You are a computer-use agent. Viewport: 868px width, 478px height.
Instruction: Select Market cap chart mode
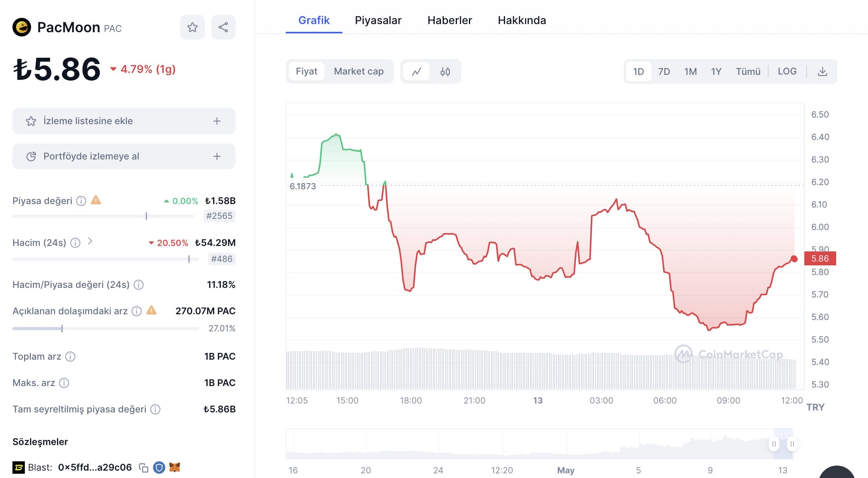(359, 71)
